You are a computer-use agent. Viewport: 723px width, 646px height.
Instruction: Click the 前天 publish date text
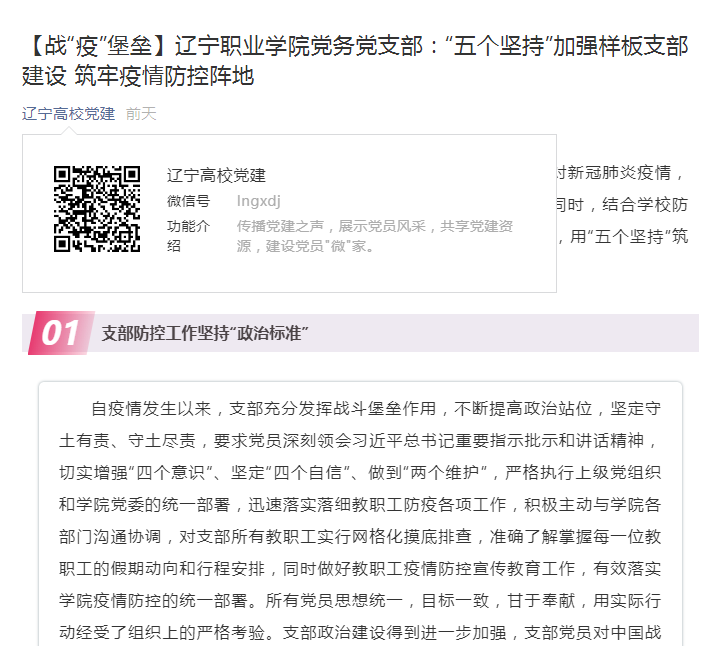(141, 113)
